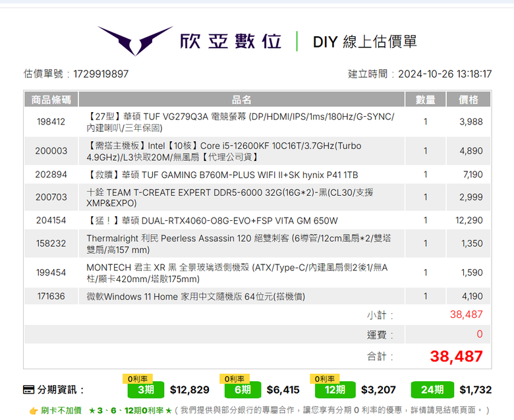Click the Intel Core i5-12600KF item name
The width and height of the screenshot is (514, 420).
(x=224, y=151)
